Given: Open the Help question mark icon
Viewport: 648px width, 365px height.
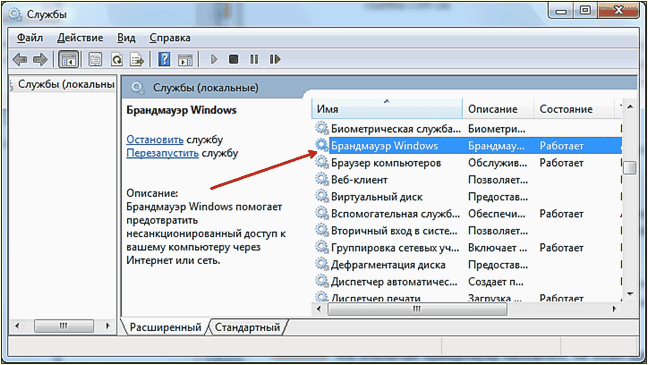Looking at the screenshot, I should pyautogui.click(x=164, y=60).
